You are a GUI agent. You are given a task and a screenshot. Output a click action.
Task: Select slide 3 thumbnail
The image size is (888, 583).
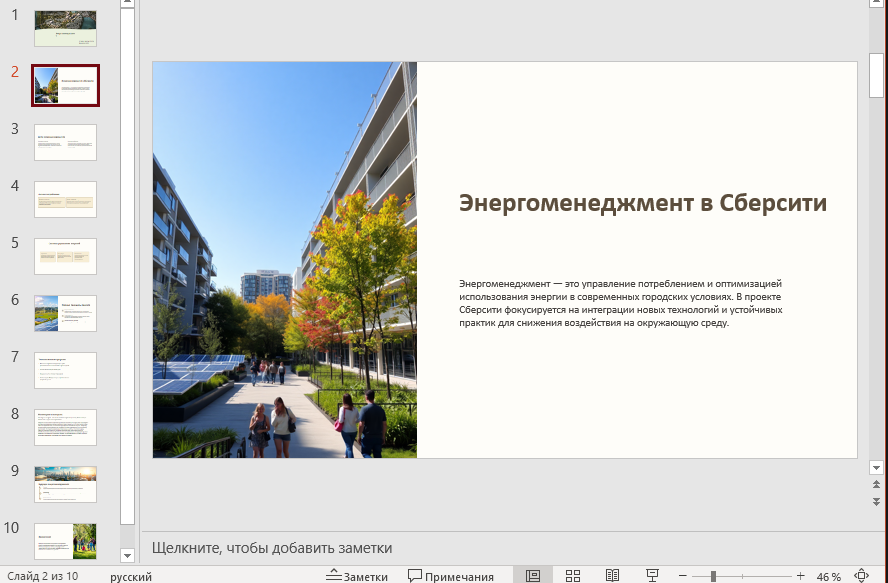coord(65,143)
